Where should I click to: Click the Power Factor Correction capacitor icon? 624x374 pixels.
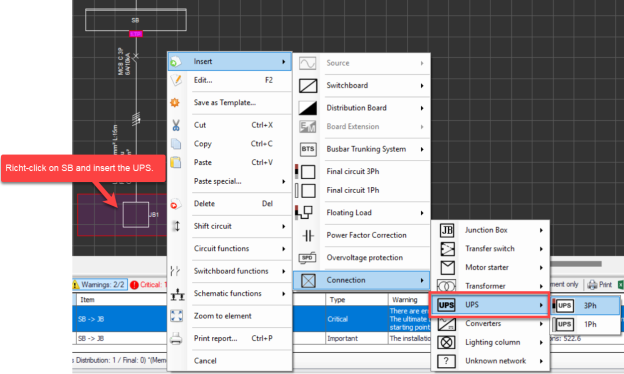pos(308,236)
